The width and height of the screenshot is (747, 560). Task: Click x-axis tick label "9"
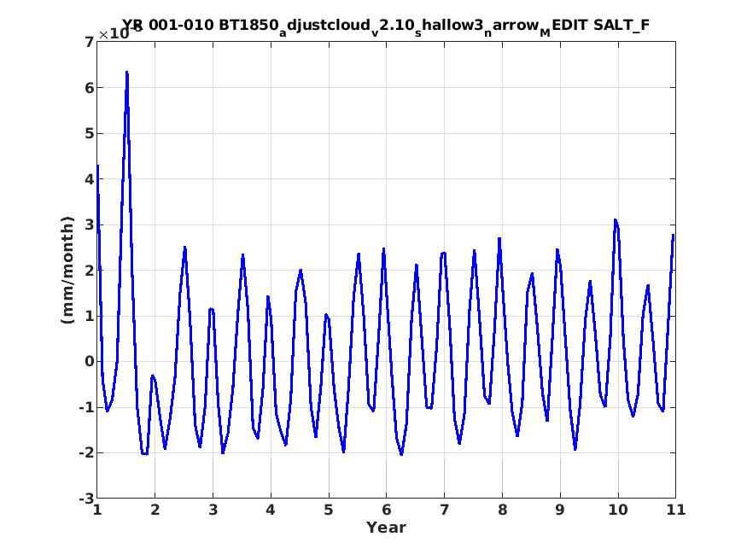click(560, 510)
